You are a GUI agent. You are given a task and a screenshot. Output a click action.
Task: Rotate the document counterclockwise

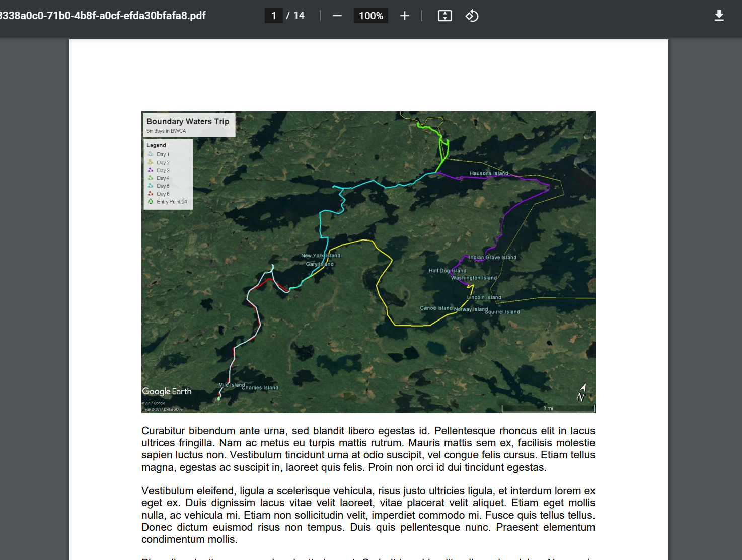472,16
